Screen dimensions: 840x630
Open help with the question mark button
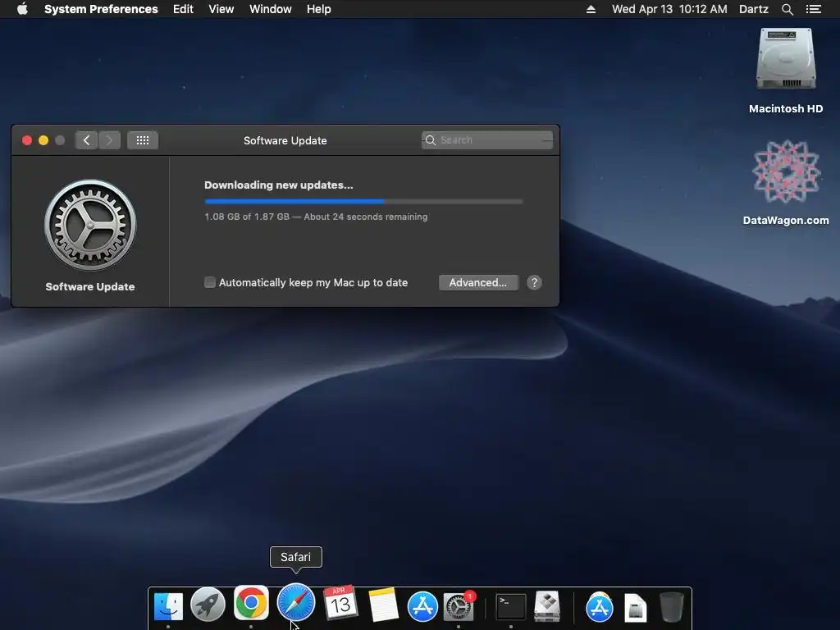tap(534, 282)
